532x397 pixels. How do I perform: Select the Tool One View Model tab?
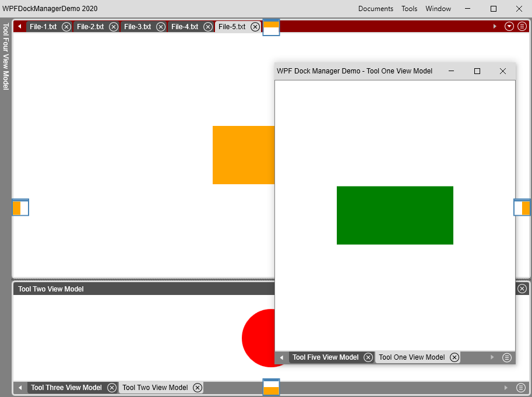pyautogui.click(x=411, y=357)
